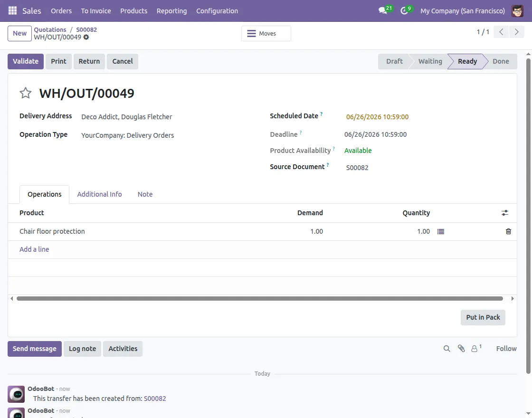532x418 pixels.
Task: Show followers list icon
Action: [x=476, y=348]
